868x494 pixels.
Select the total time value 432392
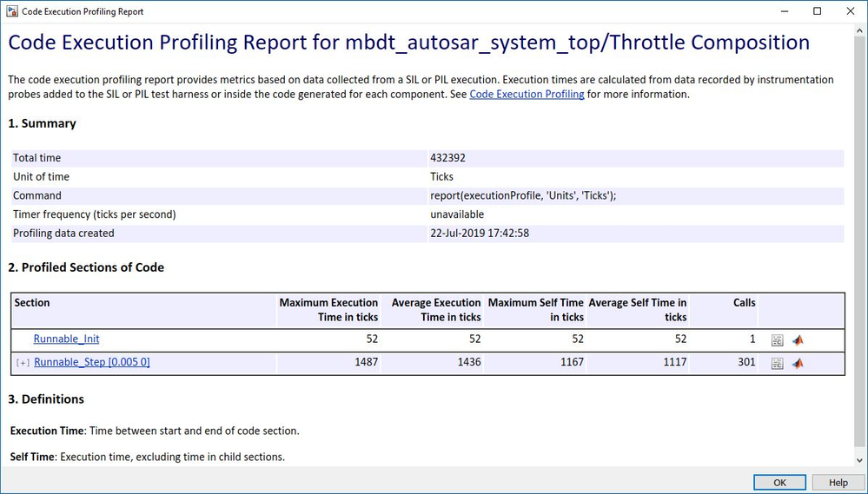pos(447,158)
